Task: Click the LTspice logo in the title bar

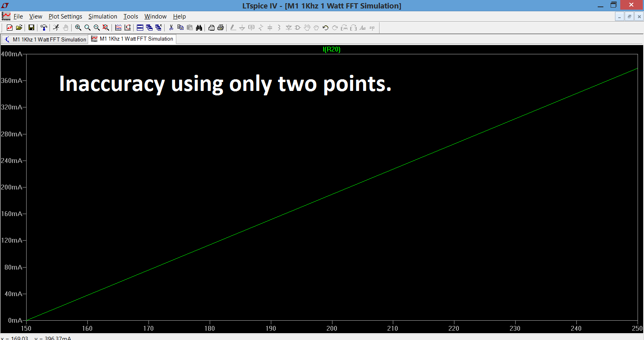Action: [x=5, y=5]
